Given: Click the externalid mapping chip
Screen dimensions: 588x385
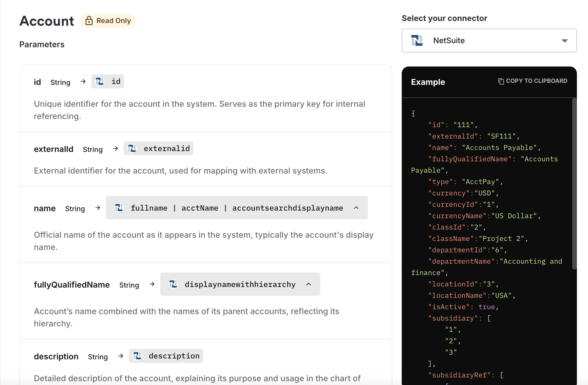Looking at the screenshot, I should (159, 148).
